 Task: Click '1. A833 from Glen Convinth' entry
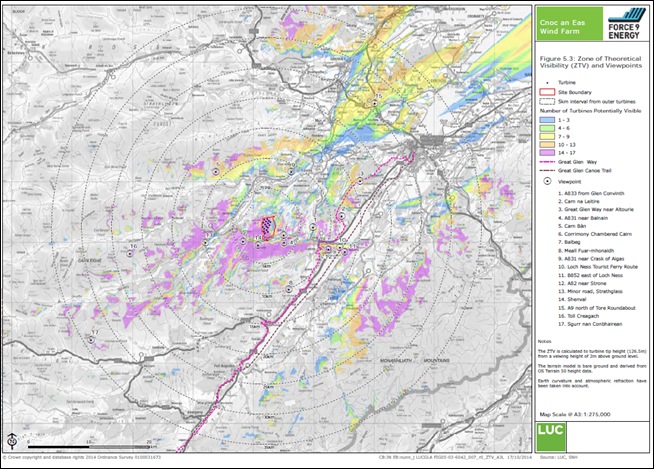coord(591,193)
